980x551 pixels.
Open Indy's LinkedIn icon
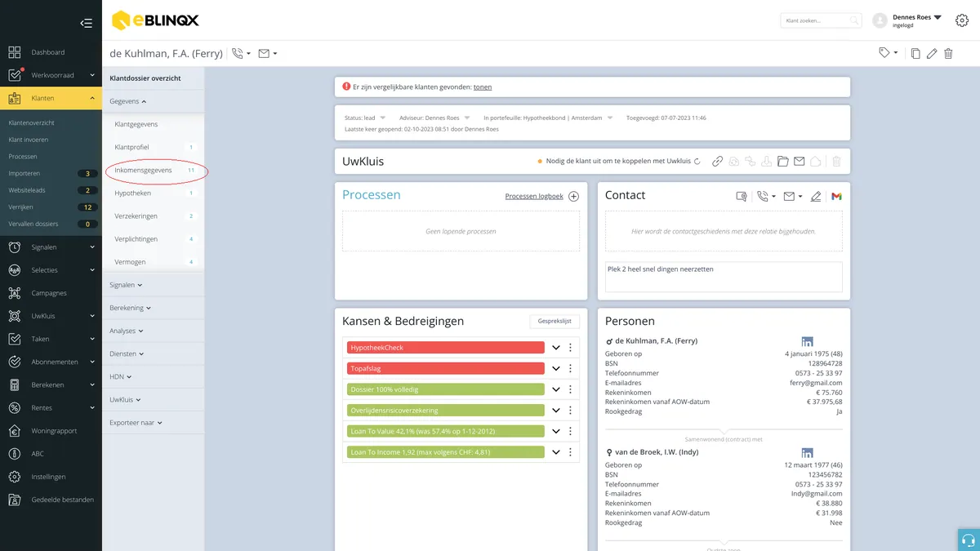807,452
